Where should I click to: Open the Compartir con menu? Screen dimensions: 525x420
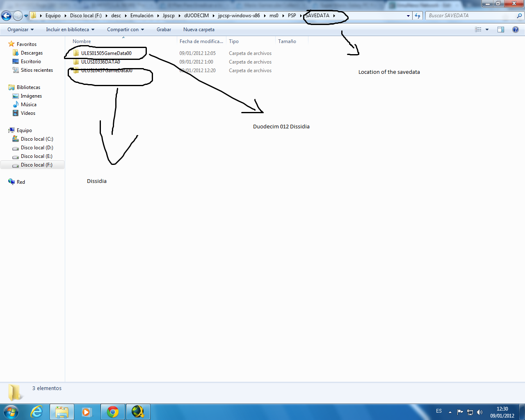tap(126, 30)
